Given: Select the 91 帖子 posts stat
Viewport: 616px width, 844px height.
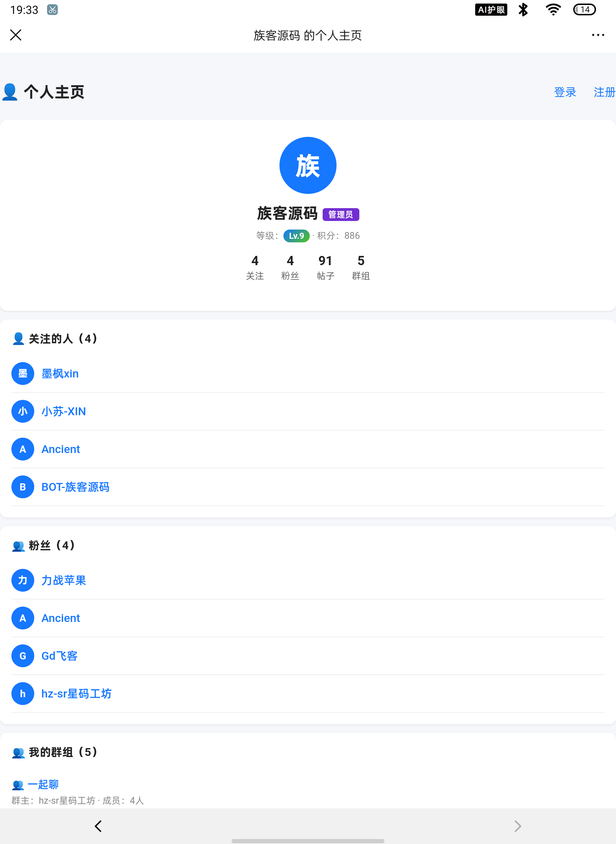Looking at the screenshot, I should pos(325,267).
